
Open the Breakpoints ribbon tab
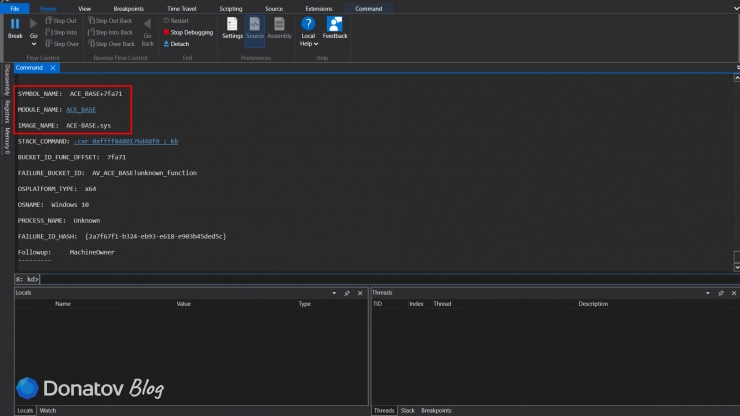(x=128, y=8)
